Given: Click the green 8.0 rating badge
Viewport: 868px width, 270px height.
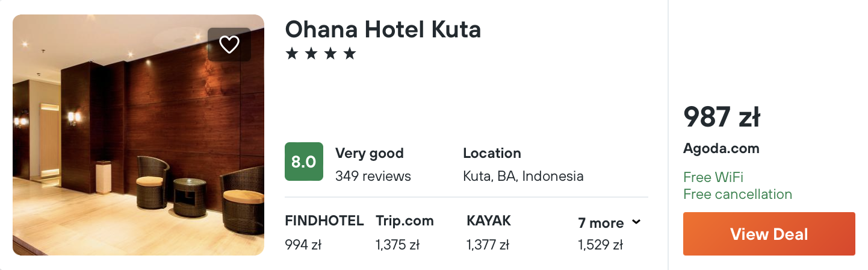Looking at the screenshot, I should click(x=303, y=162).
